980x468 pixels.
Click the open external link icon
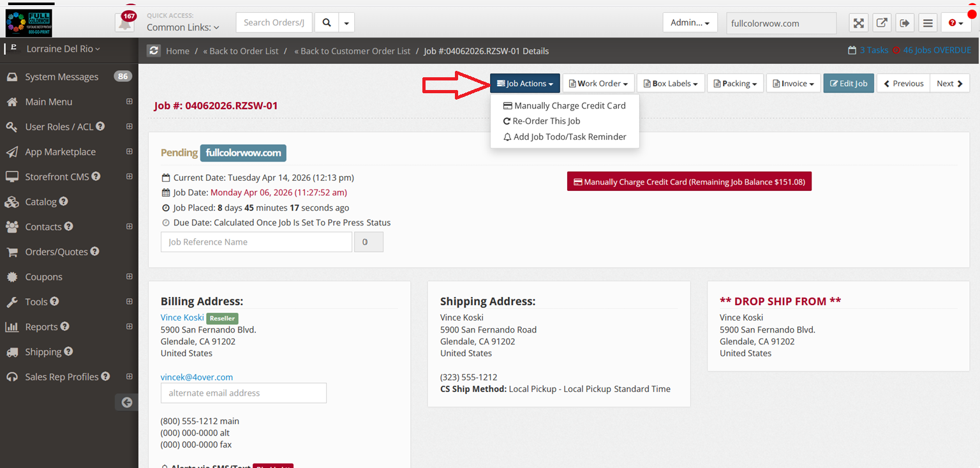[882, 23]
